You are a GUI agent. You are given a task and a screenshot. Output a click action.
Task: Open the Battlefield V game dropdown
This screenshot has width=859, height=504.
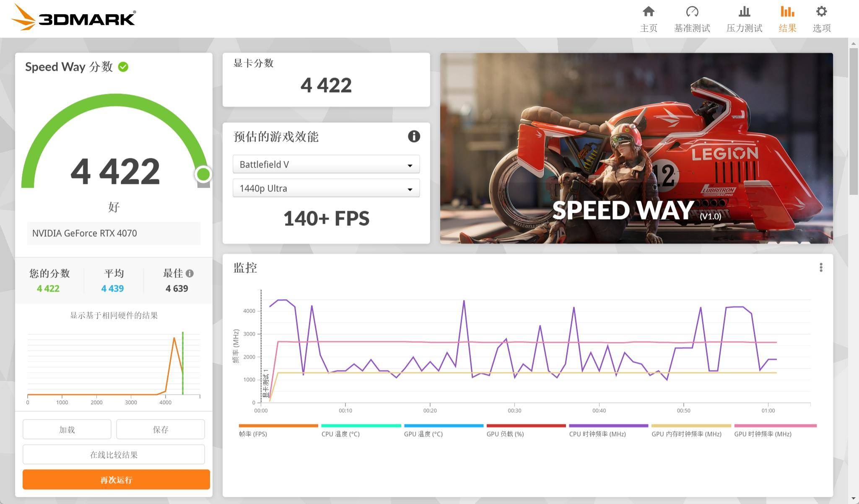pos(326,165)
